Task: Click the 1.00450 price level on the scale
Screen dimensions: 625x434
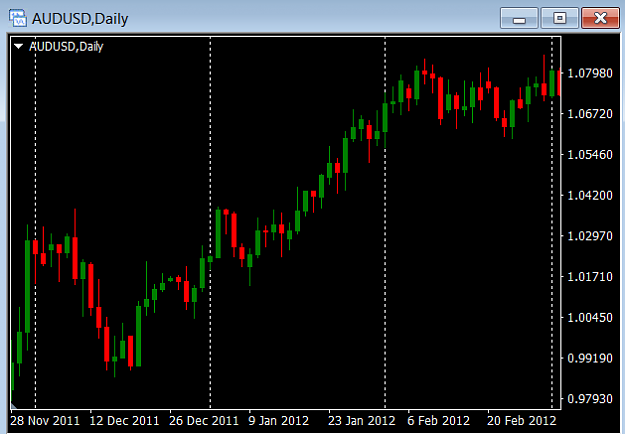Action: click(x=590, y=318)
